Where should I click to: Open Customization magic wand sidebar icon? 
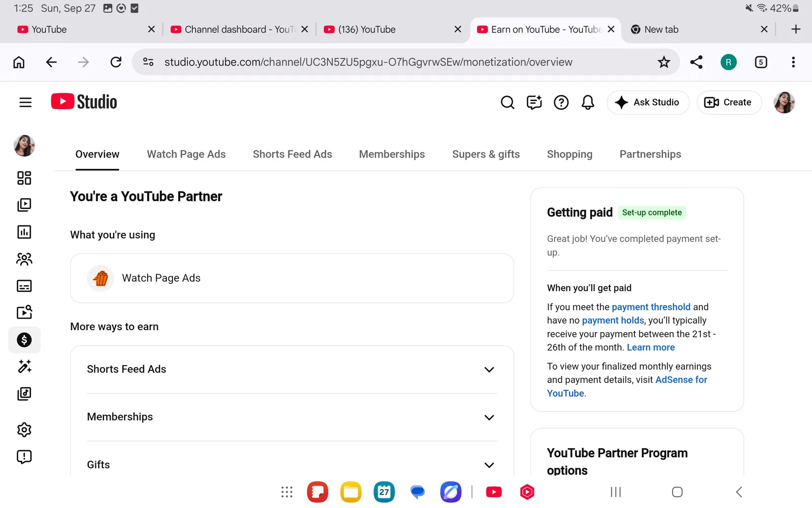point(24,366)
